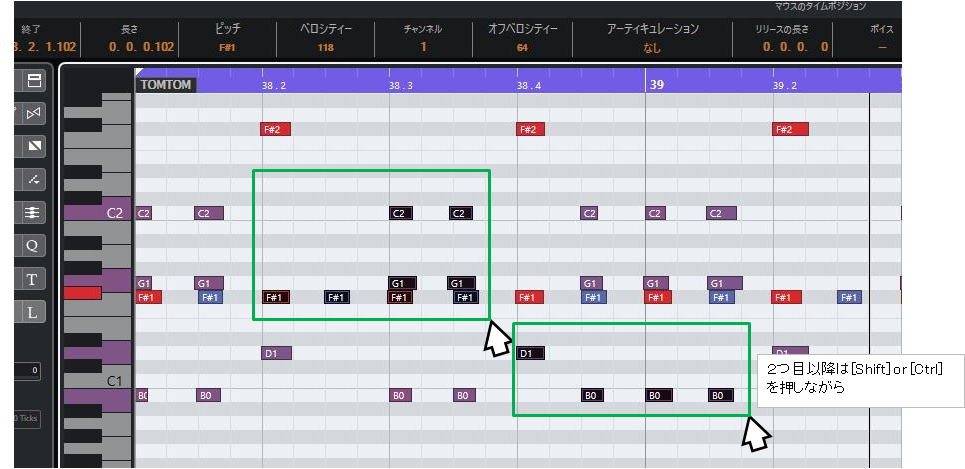Click the selected C2 note at 38.3
This screenshot has width=965, height=469.
(401, 214)
